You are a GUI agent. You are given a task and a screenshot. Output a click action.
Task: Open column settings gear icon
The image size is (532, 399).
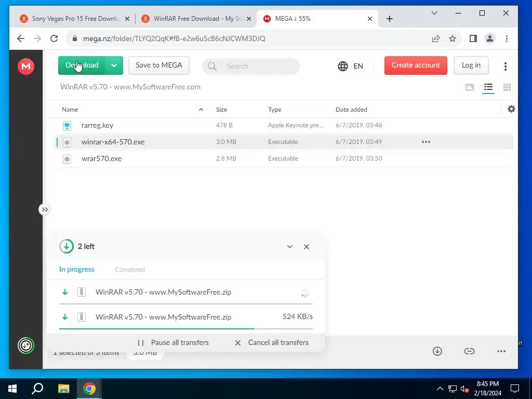511,109
